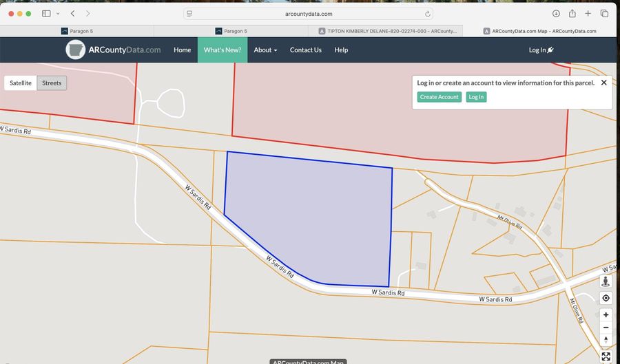
Task: Open the Safari sidebar toggle icon
Action: click(46, 14)
